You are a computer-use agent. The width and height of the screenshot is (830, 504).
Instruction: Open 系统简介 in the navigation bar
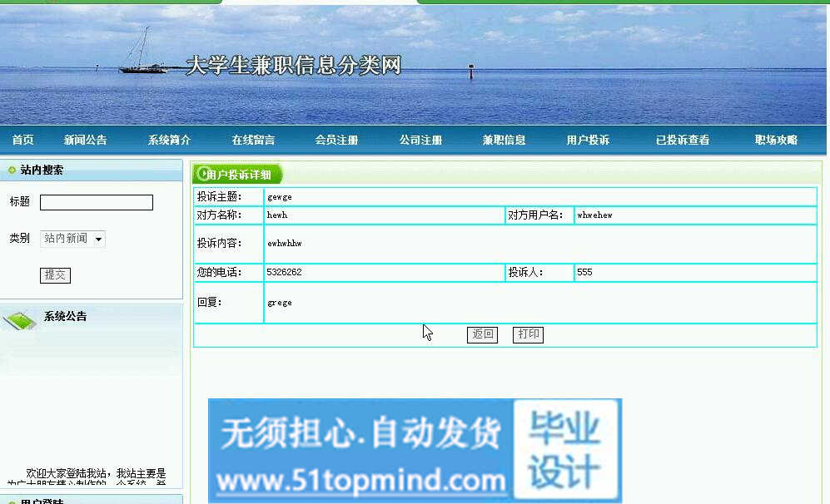169,140
